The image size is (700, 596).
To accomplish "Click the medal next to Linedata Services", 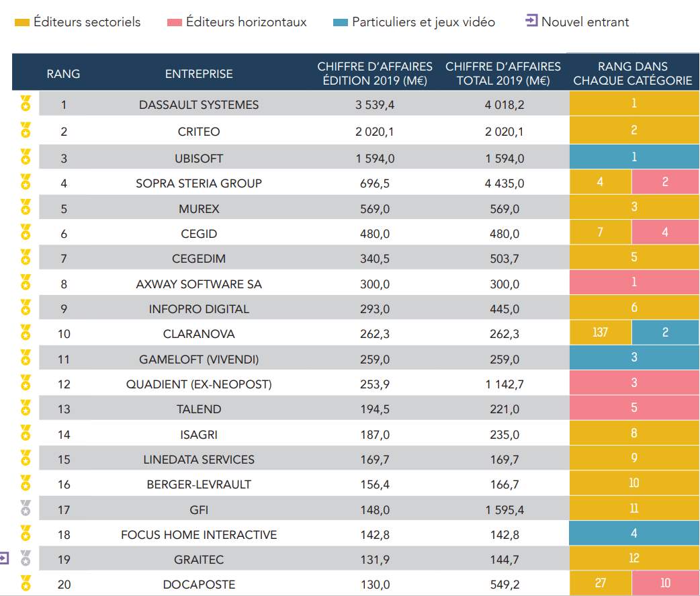I will (26, 458).
